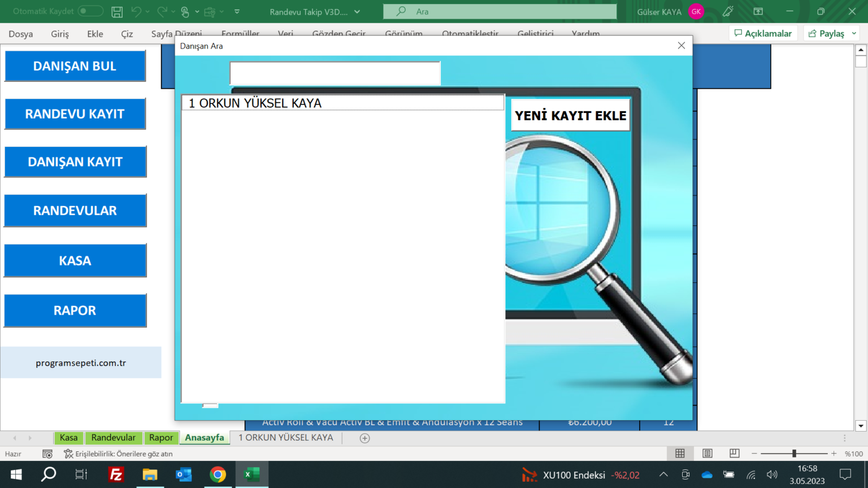
Task: Launch Chrome from the taskbar
Action: 218,474
